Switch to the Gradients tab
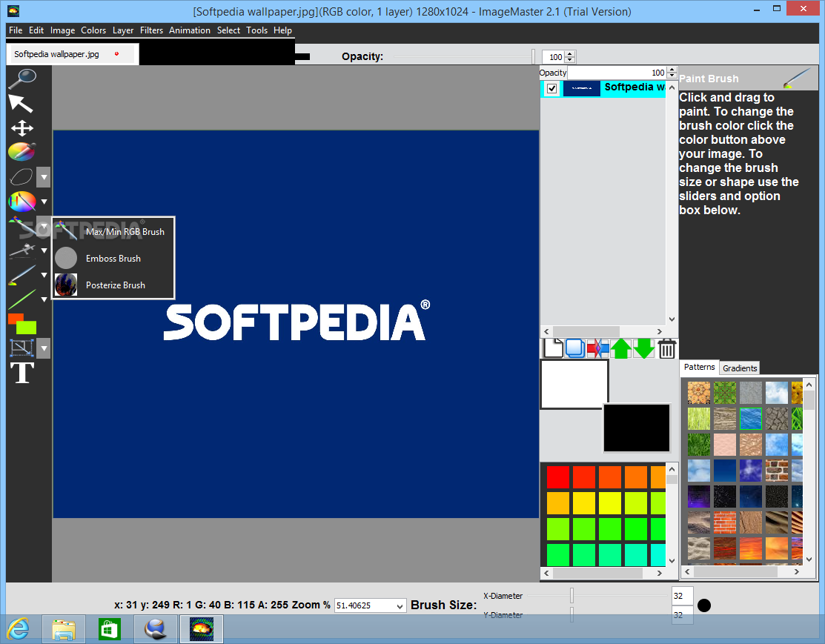825x644 pixels. click(x=739, y=368)
